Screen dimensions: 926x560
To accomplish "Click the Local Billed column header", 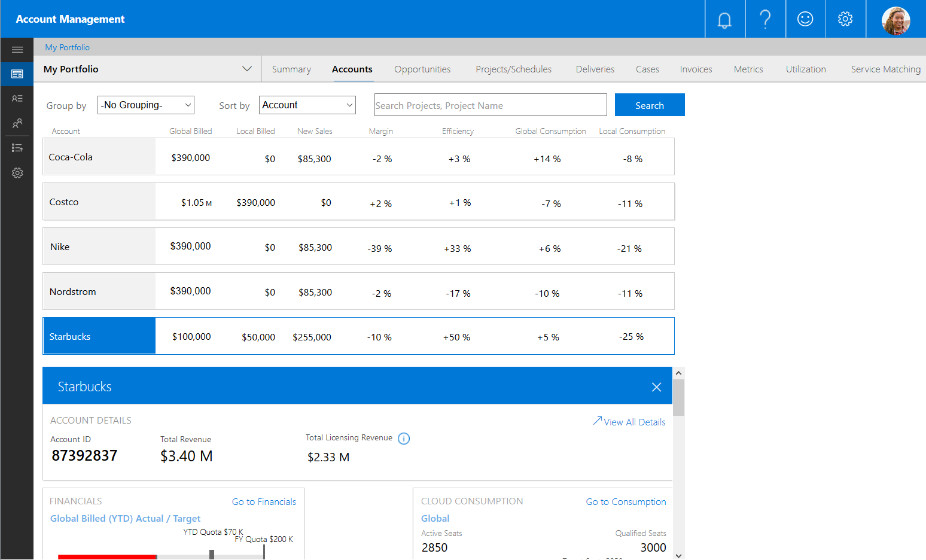I will pos(255,131).
